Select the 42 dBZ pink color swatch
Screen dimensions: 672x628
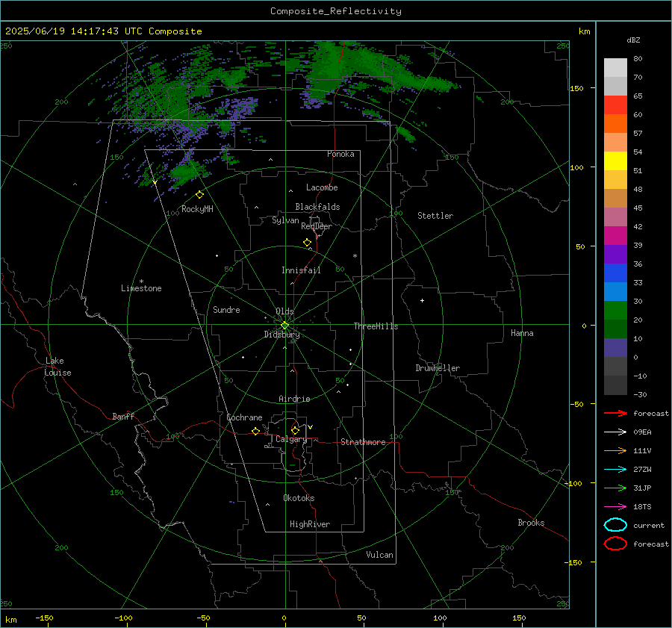pos(615,217)
